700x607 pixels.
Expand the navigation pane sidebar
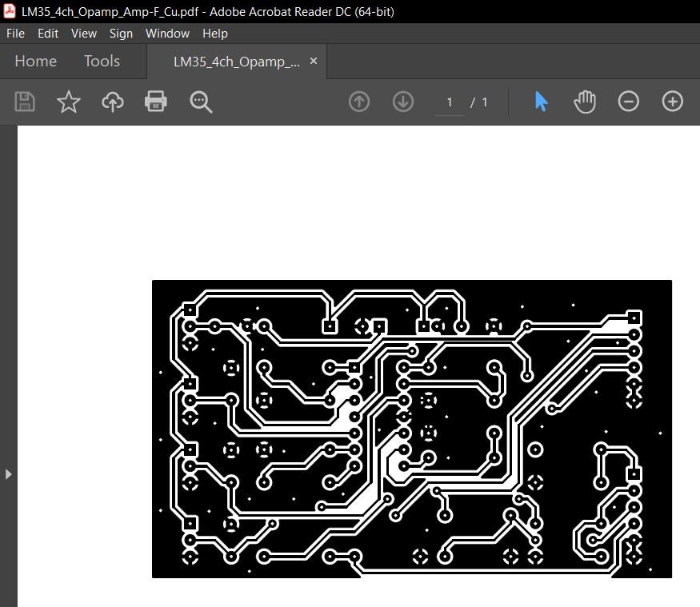click(8, 473)
